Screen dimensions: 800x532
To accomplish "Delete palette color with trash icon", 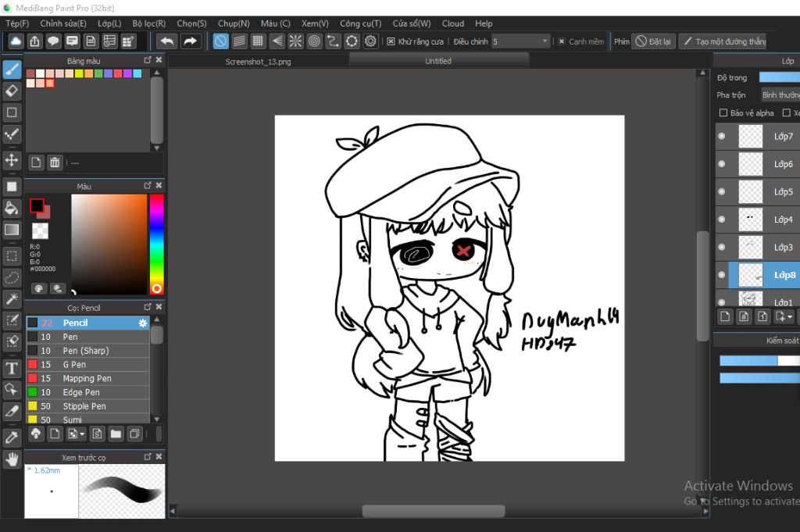I will pos(55,162).
